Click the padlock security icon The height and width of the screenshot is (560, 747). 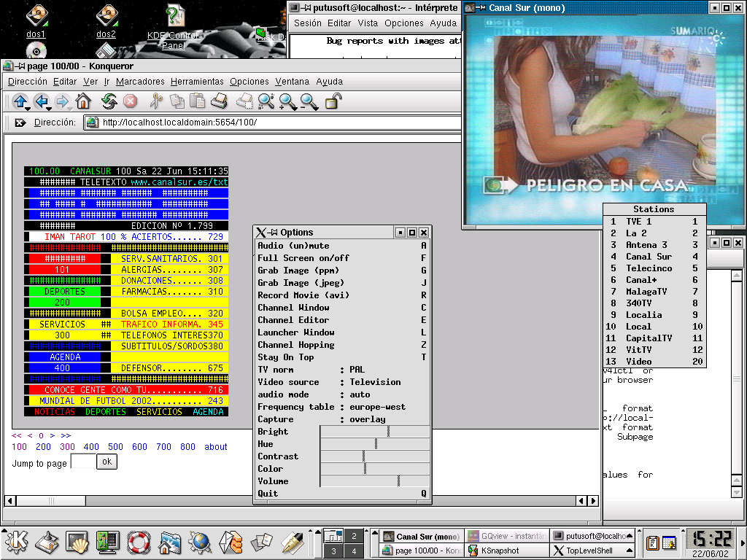pyautogui.click(x=333, y=101)
